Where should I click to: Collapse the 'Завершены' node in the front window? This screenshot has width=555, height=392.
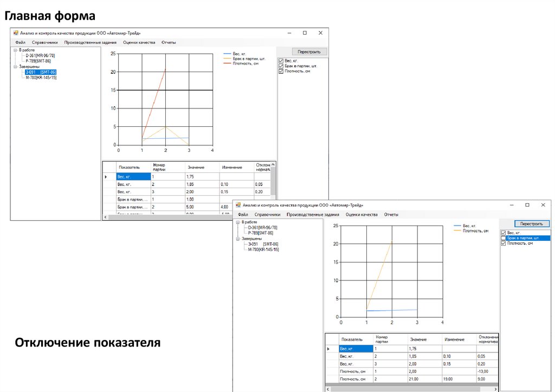point(237,239)
